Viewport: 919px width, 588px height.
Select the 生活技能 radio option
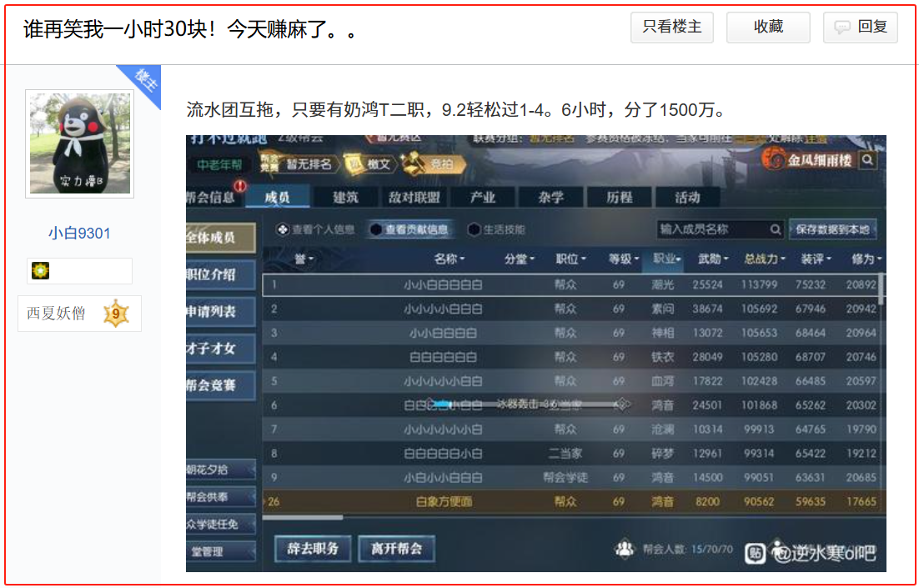coord(475,229)
